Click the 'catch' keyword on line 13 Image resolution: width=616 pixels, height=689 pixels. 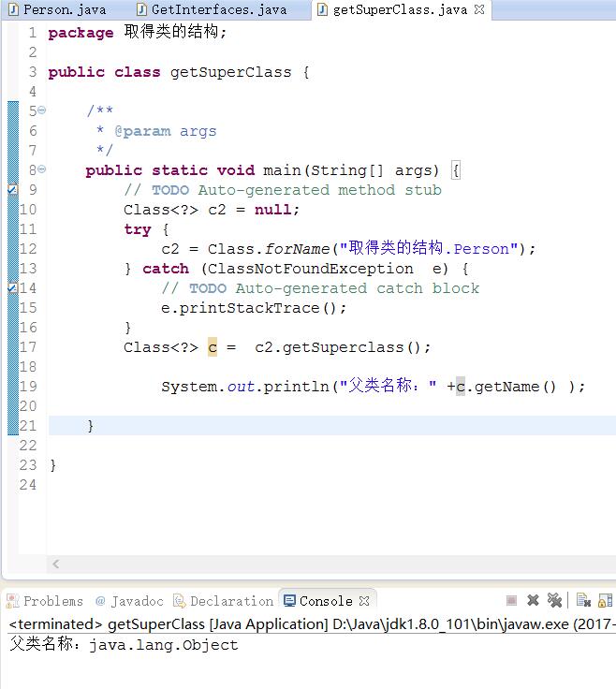166,269
